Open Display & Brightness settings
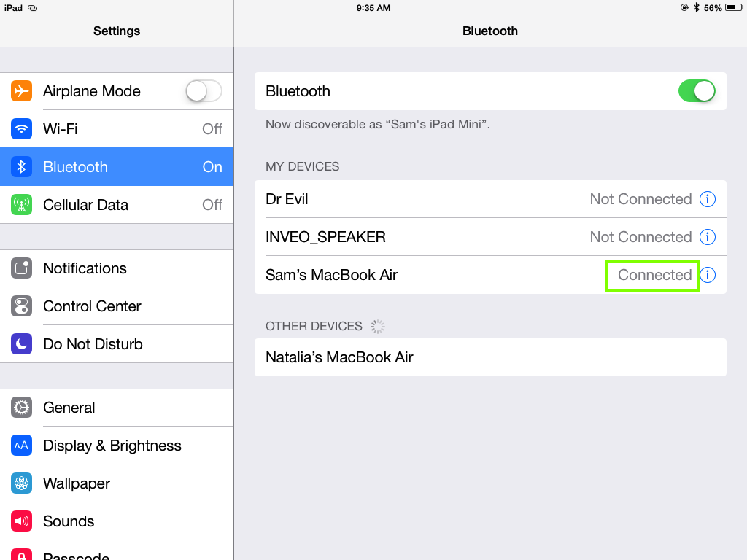This screenshot has width=747, height=560. [112, 446]
